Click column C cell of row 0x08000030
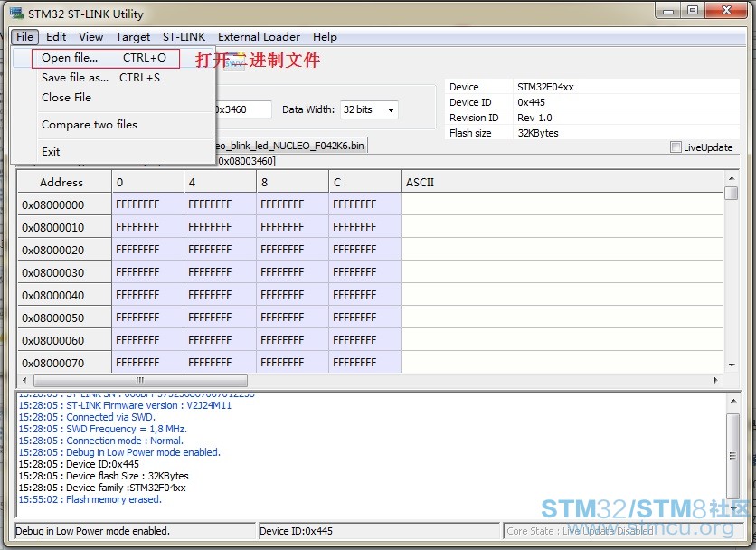The height and width of the screenshot is (550, 756). 364,272
